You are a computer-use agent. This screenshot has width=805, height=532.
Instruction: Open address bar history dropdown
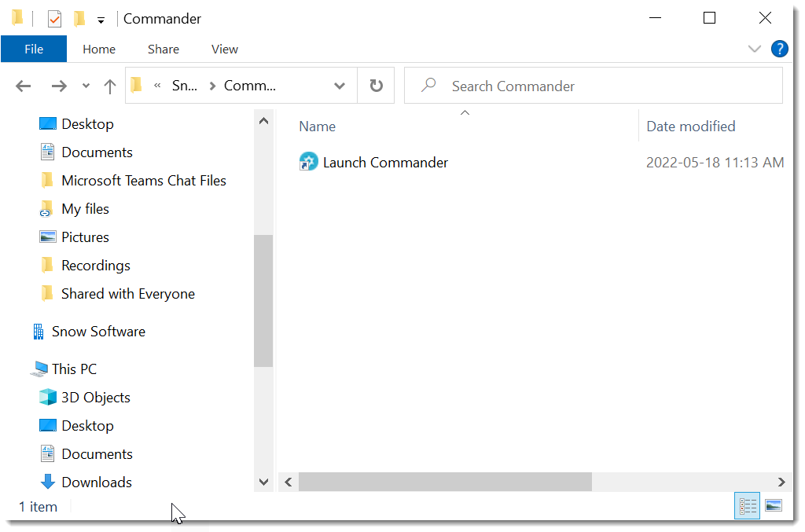click(x=340, y=86)
